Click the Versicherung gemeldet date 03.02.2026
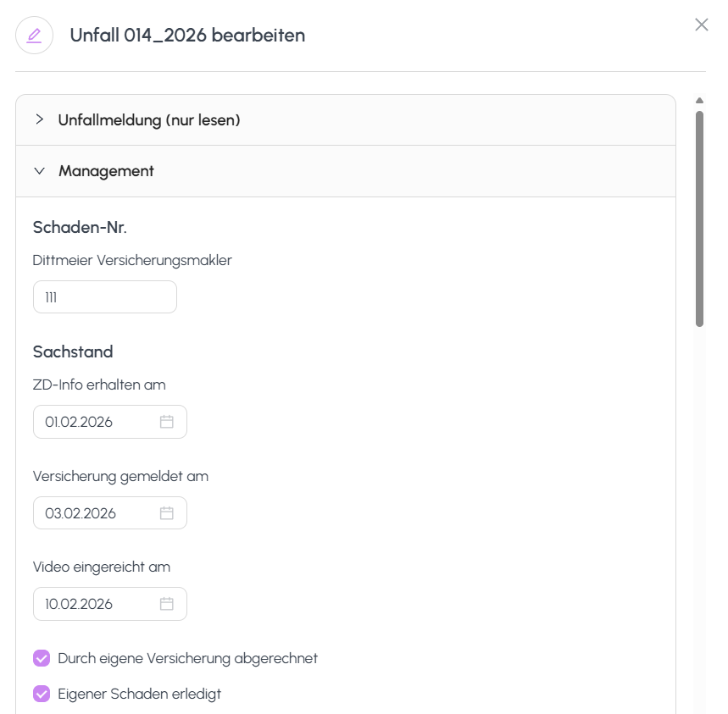728x714 pixels. pyautogui.click(x=81, y=513)
